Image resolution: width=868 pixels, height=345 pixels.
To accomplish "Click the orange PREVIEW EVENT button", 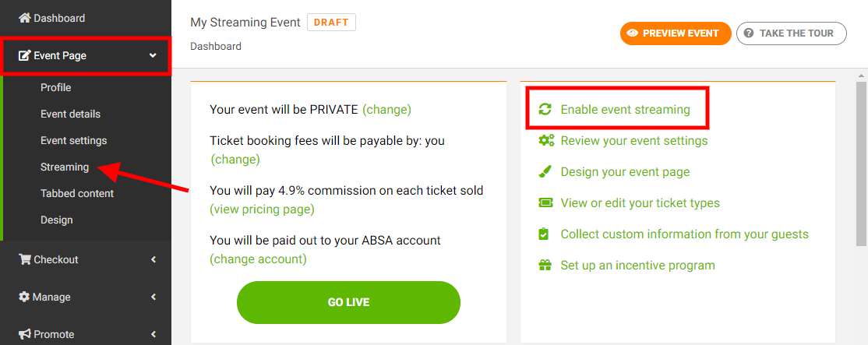I will pyautogui.click(x=675, y=33).
